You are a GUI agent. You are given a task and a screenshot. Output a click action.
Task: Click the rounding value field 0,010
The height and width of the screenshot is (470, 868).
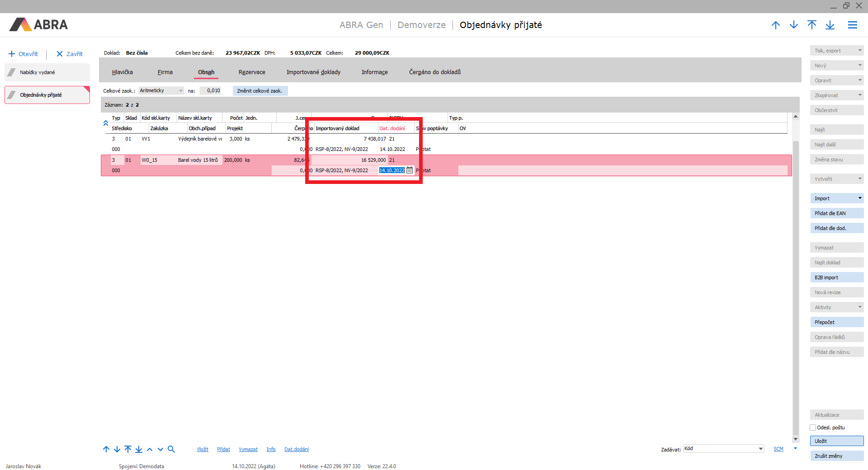point(211,91)
